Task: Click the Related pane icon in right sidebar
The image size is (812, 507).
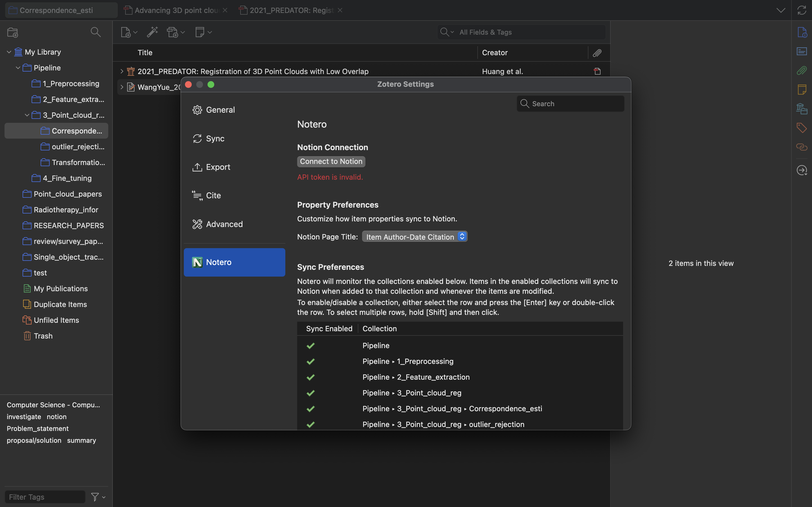Action: pos(802,147)
